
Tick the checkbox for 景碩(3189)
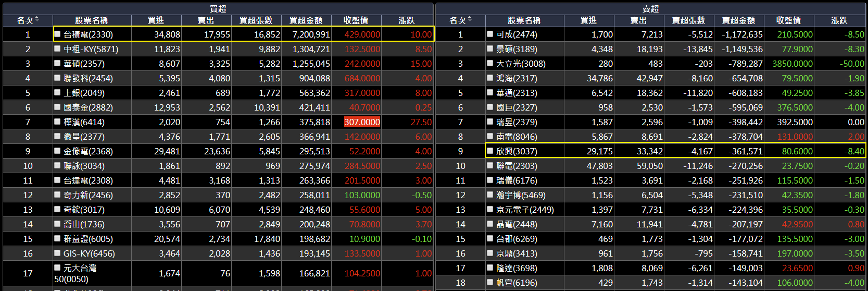[490, 48]
